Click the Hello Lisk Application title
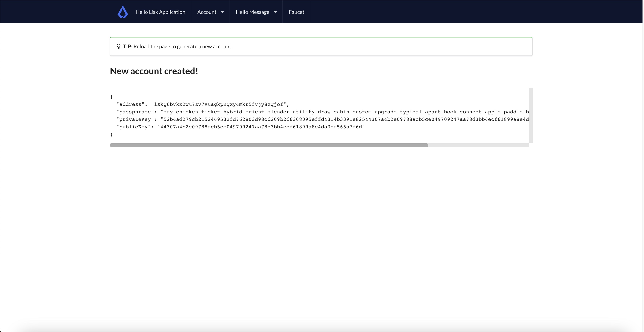 pos(160,12)
